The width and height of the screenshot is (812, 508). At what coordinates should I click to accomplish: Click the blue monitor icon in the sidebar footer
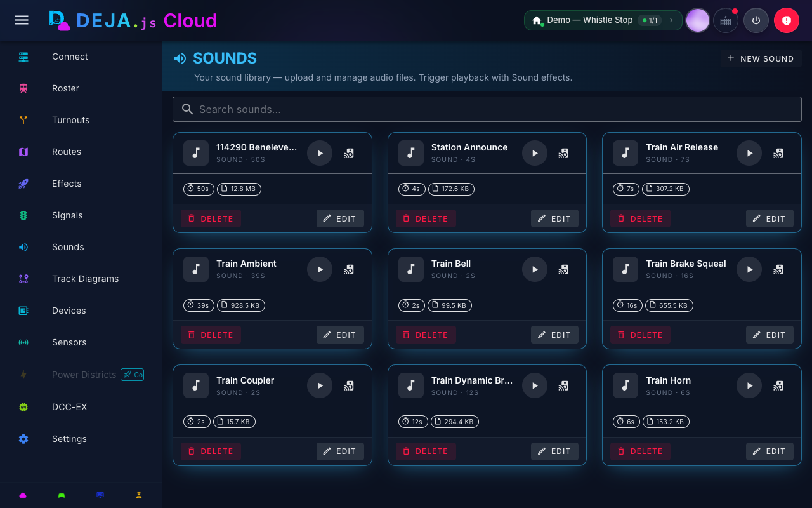click(x=100, y=495)
